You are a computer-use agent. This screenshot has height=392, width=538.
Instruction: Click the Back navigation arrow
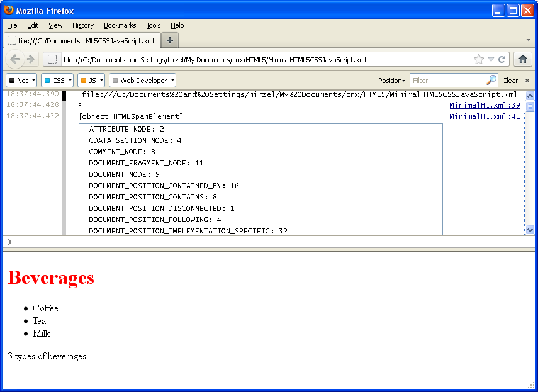pos(15,58)
